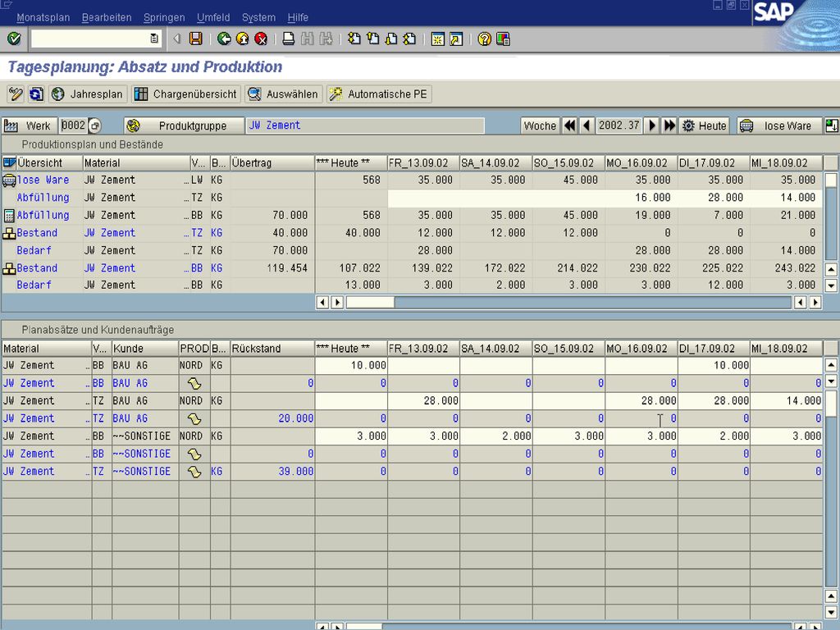
Task: Open the Hilfe menu
Action: (298, 18)
